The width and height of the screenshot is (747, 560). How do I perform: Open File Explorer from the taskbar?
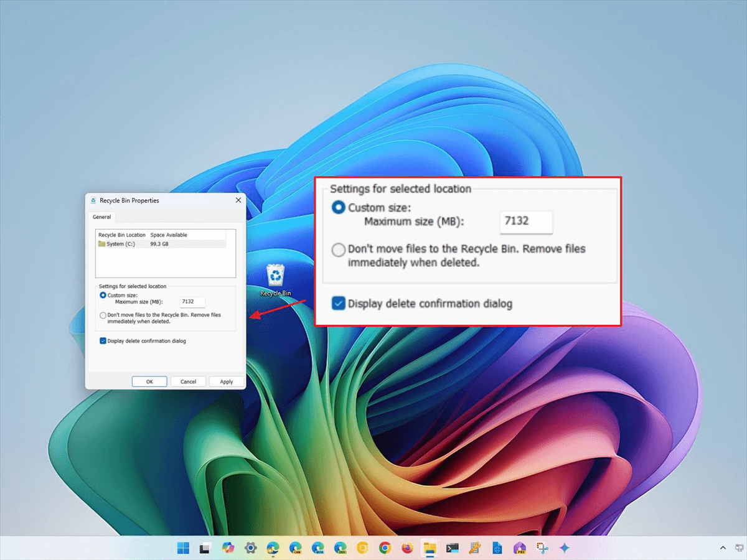430,548
